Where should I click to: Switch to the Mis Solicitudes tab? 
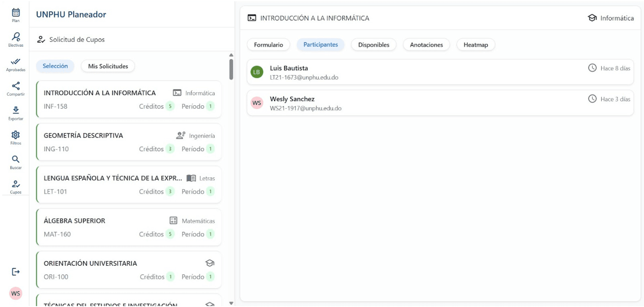coord(108,66)
